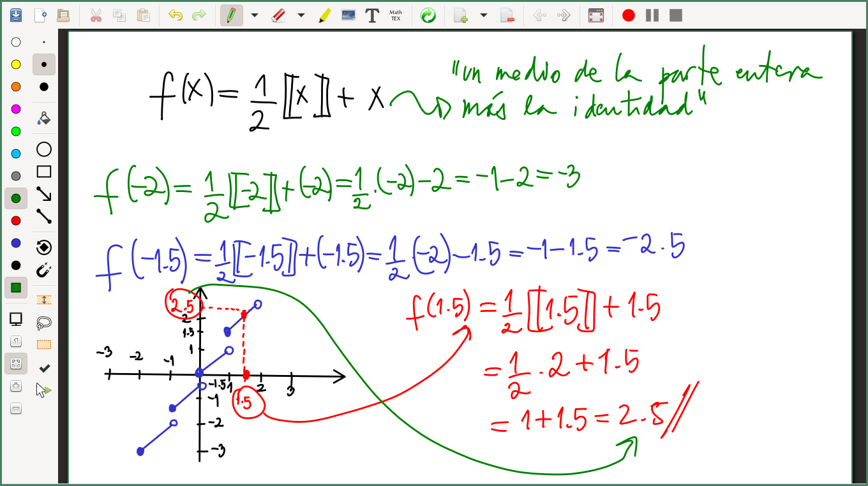Set medium line thickness
This screenshot has height=486, width=868.
tap(43, 64)
